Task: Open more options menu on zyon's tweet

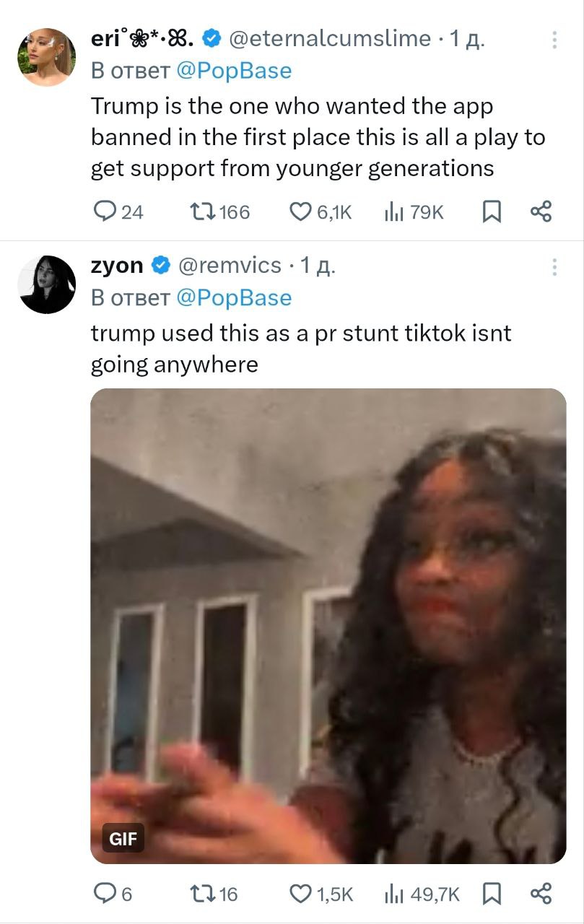Action: (x=554, y=267)
